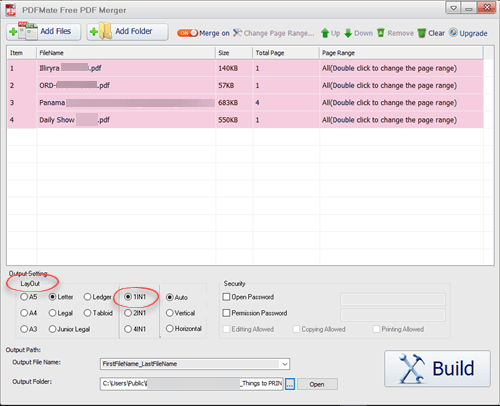Click the FileName column header
500x406 pixels.
tap(126, 53)
